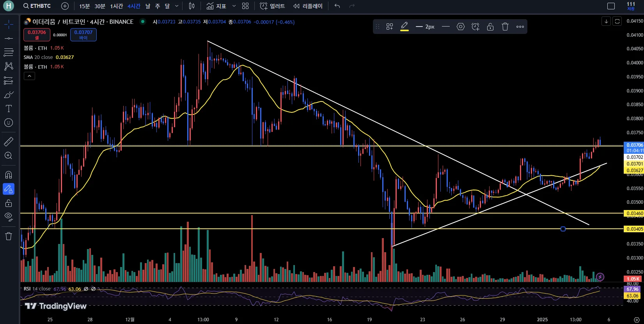Delete the selected drawing
The height and width of the screenshot is (324, 644).
[x=505, y=27]
